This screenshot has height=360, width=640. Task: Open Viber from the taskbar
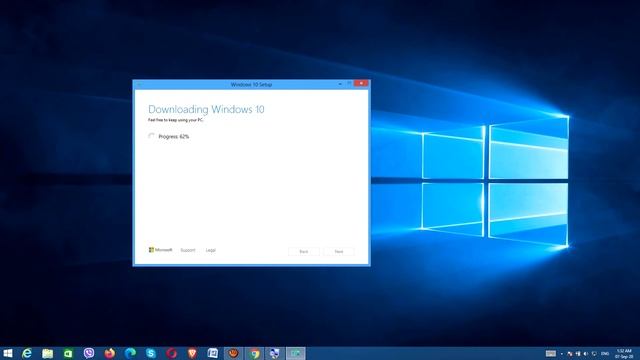89,353
